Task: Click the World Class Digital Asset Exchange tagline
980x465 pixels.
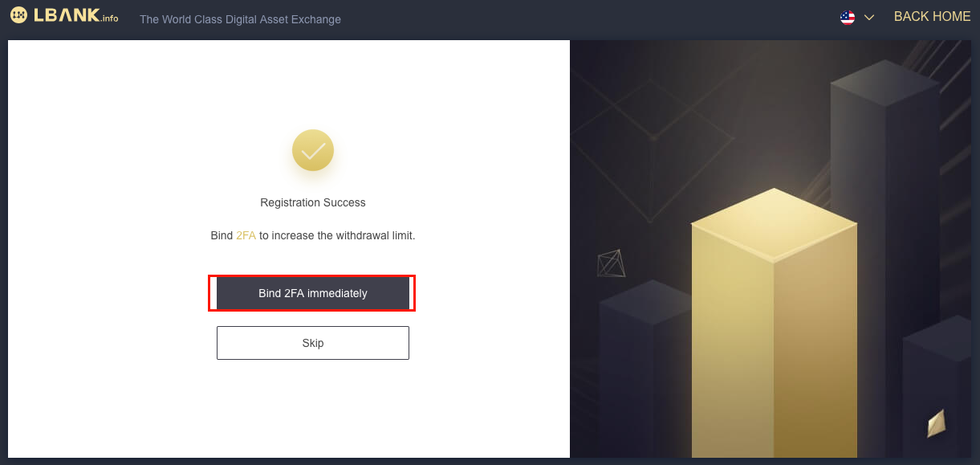Action: point(240,19)
